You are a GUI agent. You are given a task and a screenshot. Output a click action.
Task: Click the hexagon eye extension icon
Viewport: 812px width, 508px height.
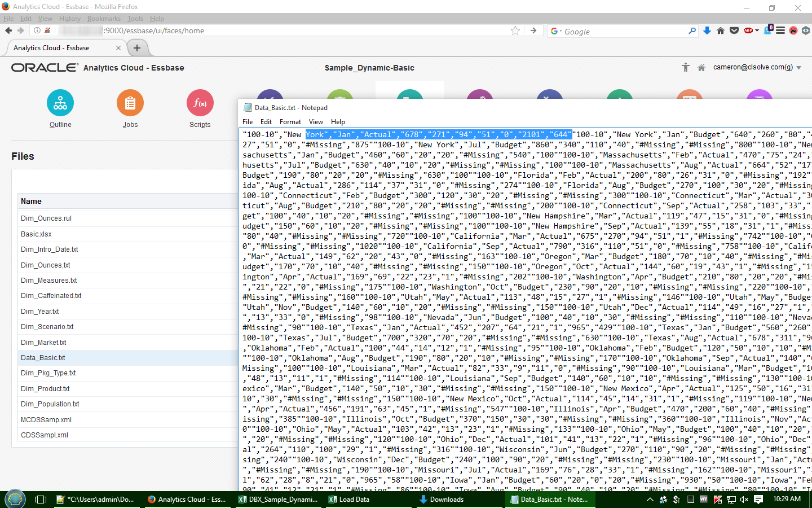(x=806, y=30)
